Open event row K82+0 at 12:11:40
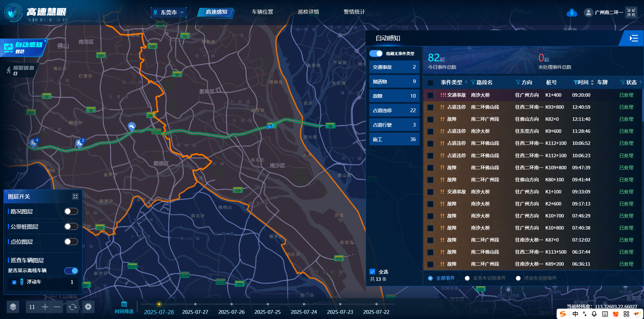 pyautogui.click(x=533, y=119)
